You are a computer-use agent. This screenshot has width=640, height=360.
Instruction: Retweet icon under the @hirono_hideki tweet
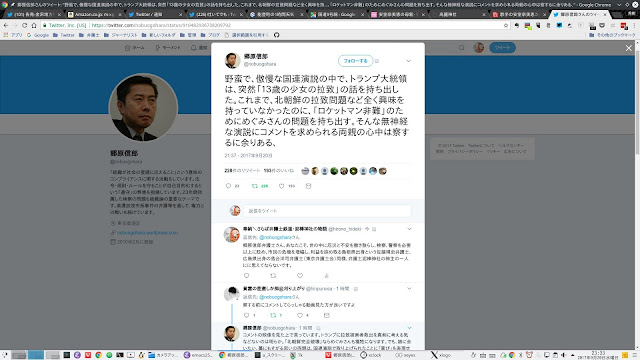tap(273, 276)
